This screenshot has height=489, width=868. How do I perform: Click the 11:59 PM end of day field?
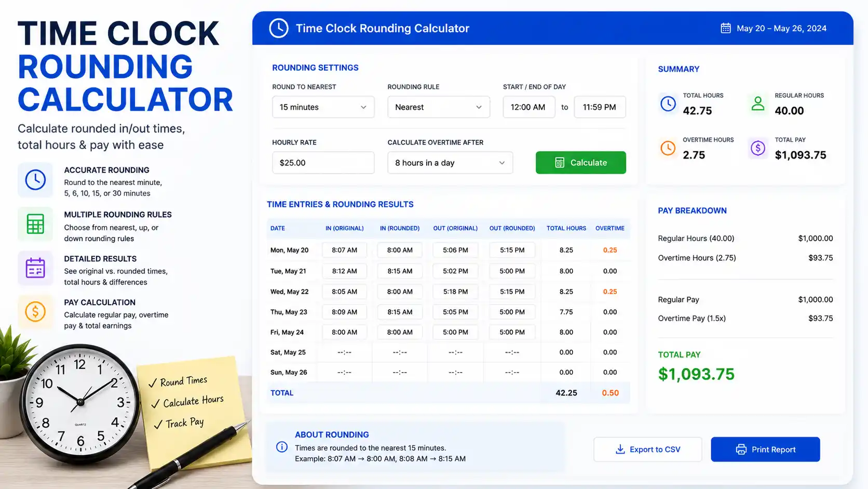(600, 107)
